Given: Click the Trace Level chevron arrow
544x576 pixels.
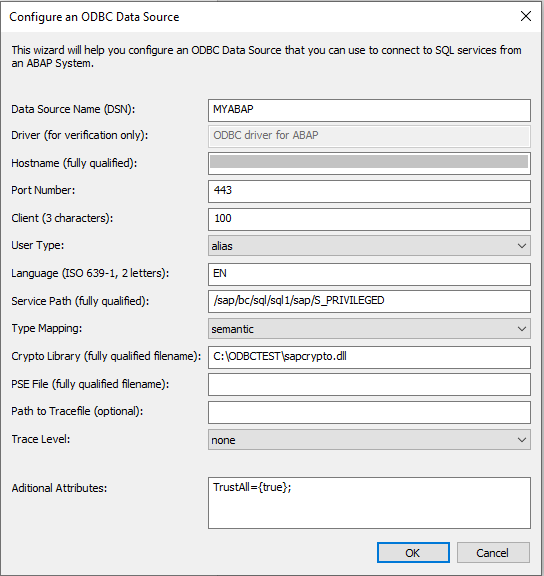Looking at the screenshot, I should coord(522,440).
